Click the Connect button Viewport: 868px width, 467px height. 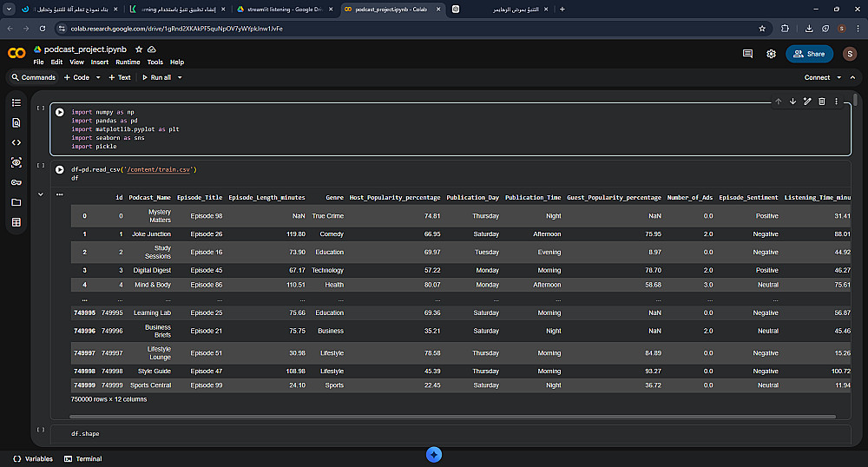point(817,77)
